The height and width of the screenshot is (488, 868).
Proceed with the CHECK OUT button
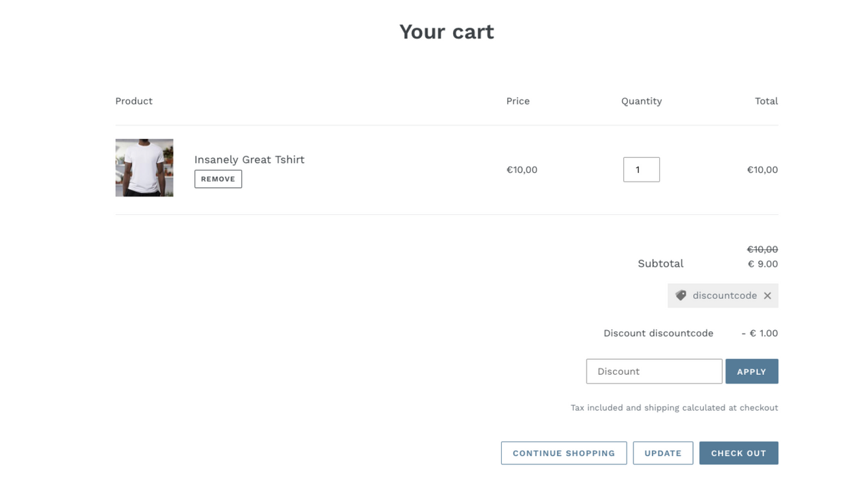(x=738, y=453)
